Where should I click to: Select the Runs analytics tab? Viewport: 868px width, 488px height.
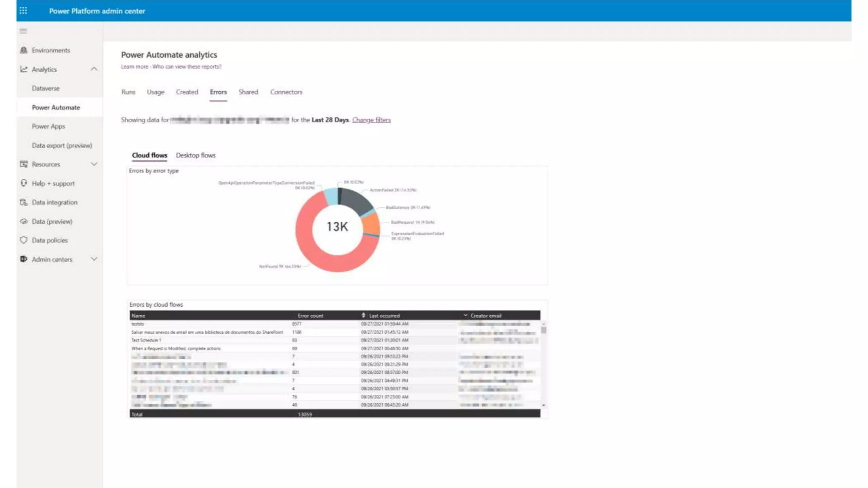coord(128,92)
